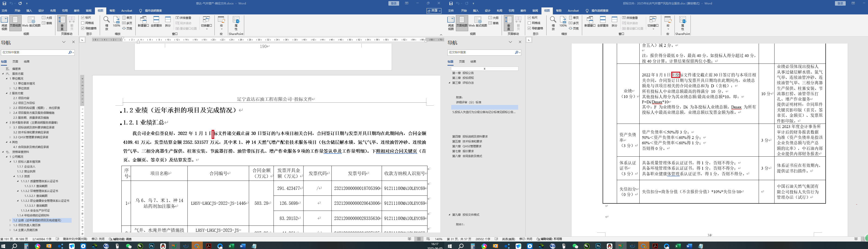Viewport: 868px width, 249px height.
Task: Switch to Web layout view in 招标文件 window
Action: [478, 22]
